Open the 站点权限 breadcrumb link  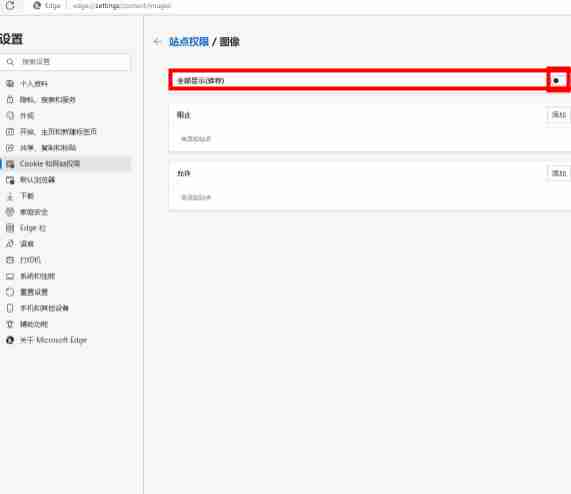tap(189, 42)
